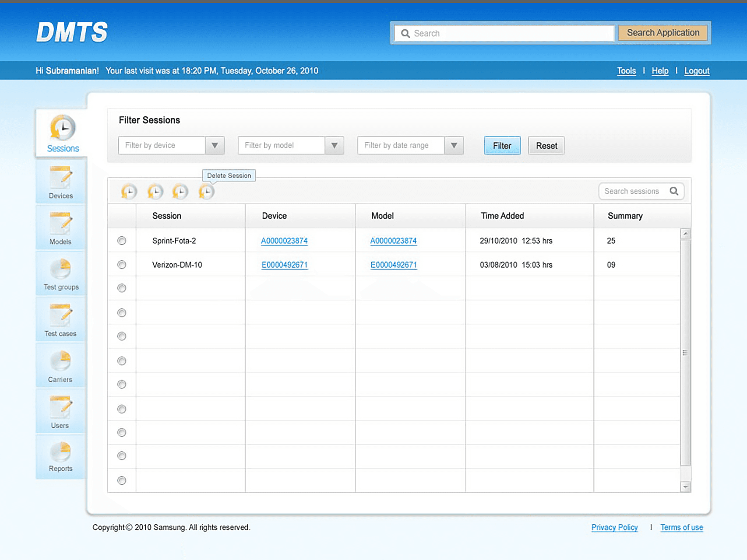Select the radio button in third table row
This screenshot has height=560, width=747.
coord(122,288)
